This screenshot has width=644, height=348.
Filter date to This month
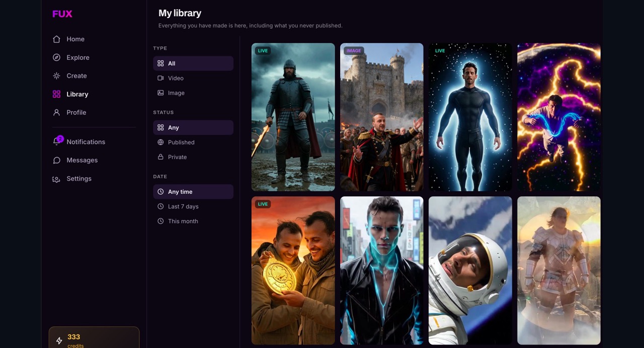(x=193, y=221)
